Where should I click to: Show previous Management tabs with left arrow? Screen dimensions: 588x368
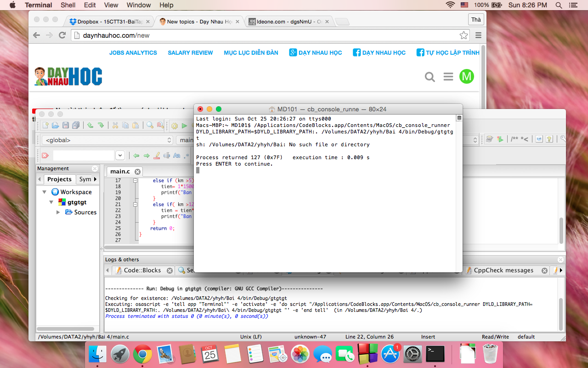pos(40,179)
